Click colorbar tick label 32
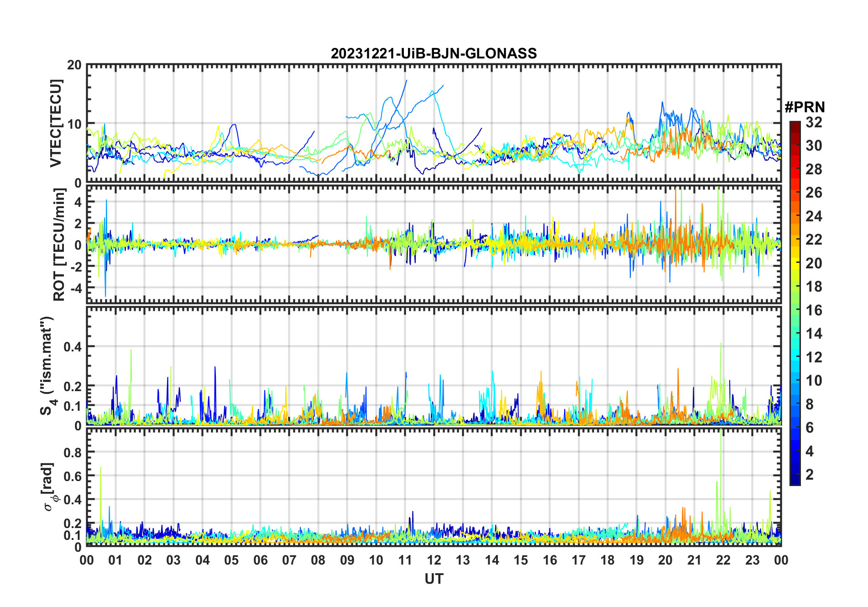 click(814, 122)
